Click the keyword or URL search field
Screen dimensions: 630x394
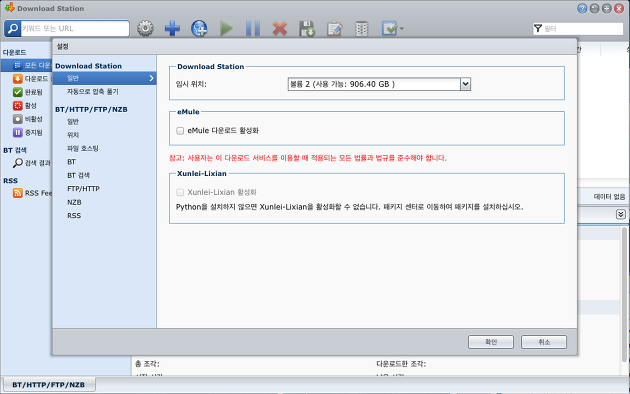point(75,29)
